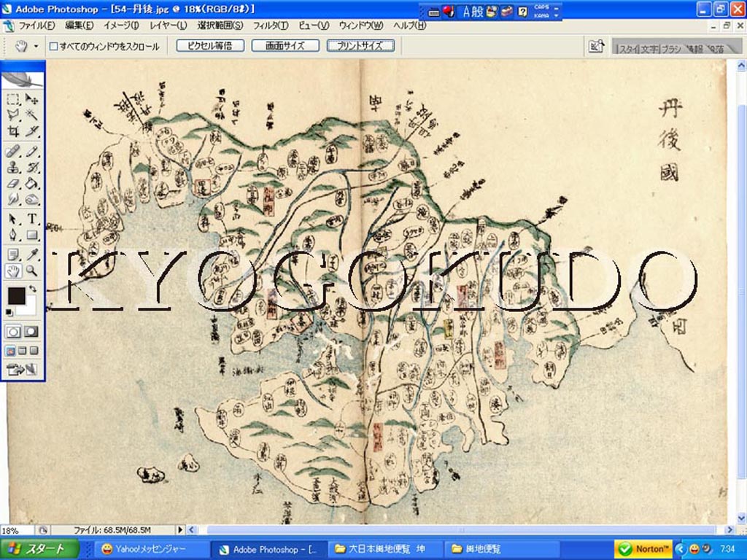This screenshot has width=747, height=560.
Task: Select the Hand tool in toolbox
Action: point(13,271)
